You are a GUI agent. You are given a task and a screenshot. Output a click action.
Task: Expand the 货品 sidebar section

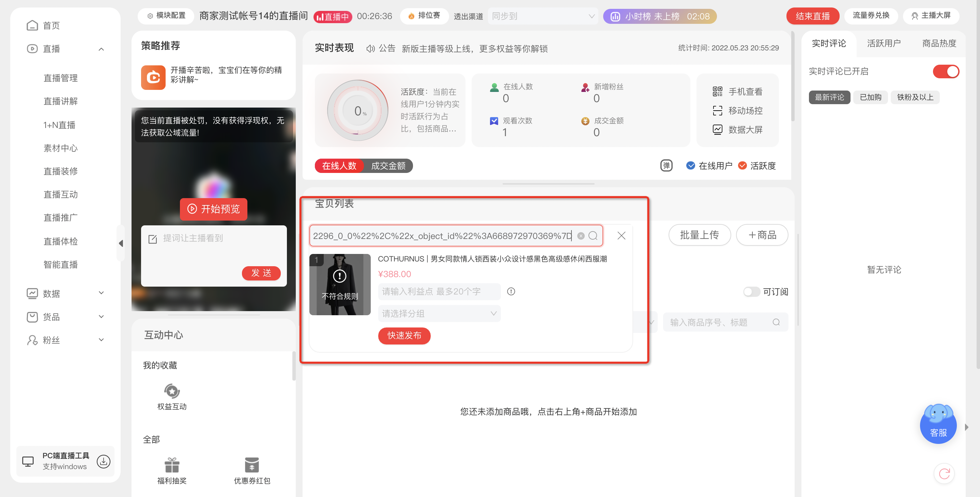click(x=101, y=317)
